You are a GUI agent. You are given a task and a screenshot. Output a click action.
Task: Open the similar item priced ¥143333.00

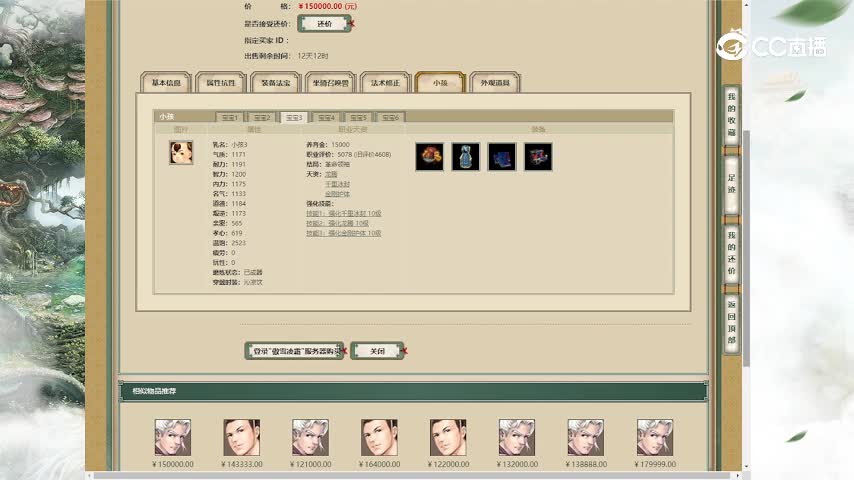coord(242,438)
